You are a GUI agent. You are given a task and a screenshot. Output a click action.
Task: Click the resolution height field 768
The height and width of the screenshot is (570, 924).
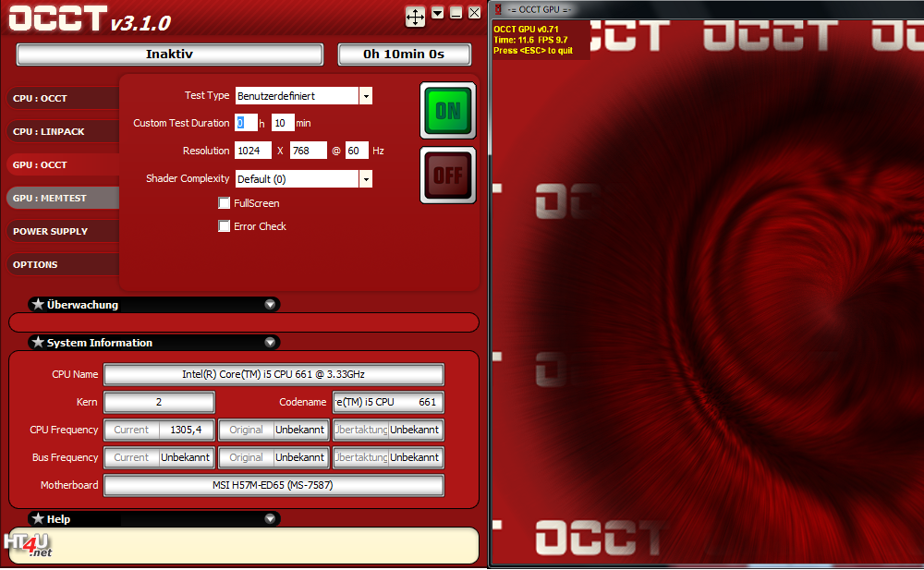click(309, 151)
